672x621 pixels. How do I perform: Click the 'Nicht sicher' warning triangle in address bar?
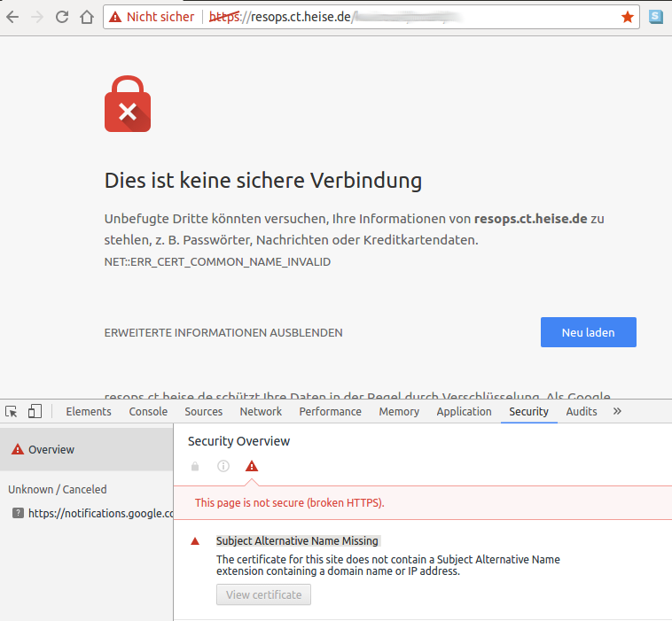[x=115, y=17]
